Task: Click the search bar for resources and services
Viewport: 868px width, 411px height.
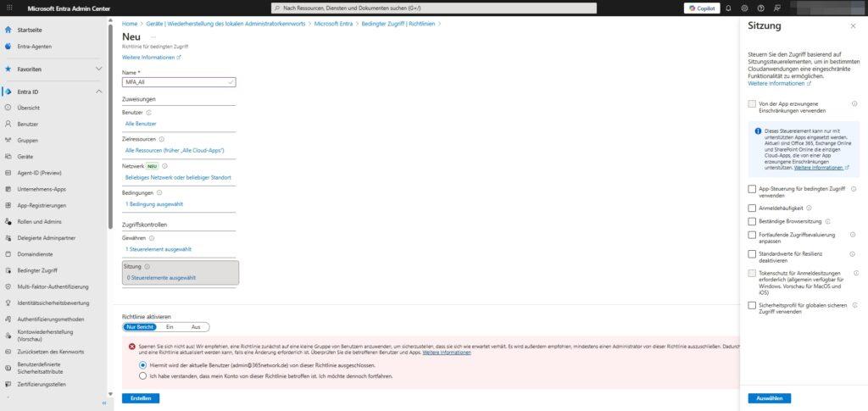Action: point(434,8)
